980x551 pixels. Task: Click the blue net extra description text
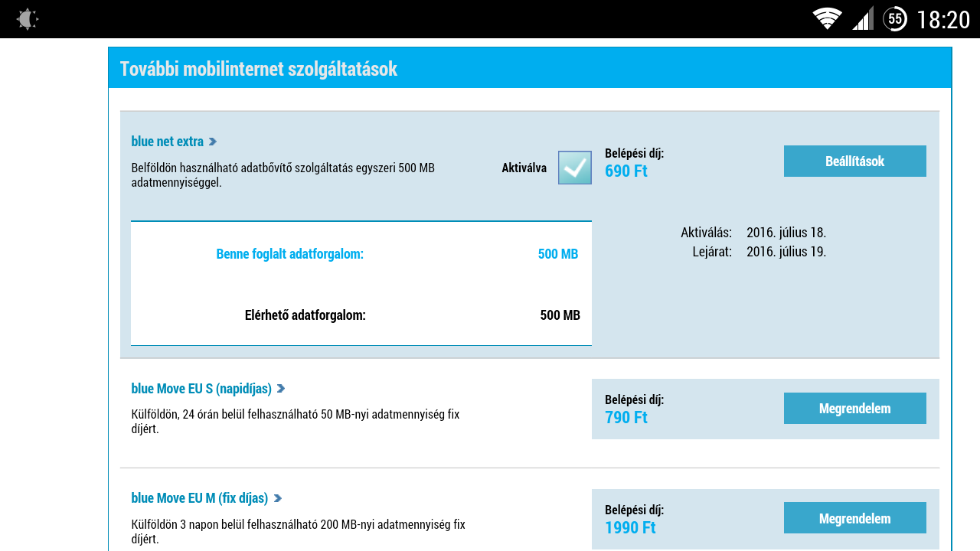point(283,175)
